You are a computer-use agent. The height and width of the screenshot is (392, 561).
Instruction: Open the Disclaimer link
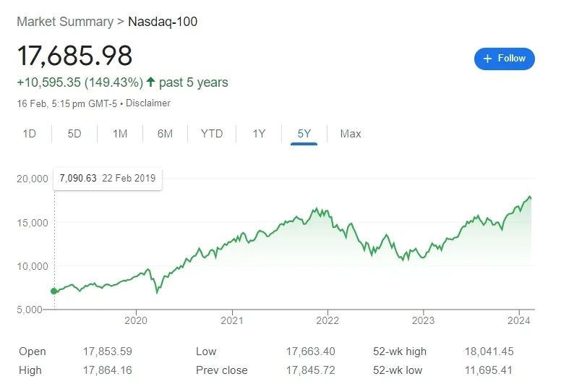coord(148,103)
